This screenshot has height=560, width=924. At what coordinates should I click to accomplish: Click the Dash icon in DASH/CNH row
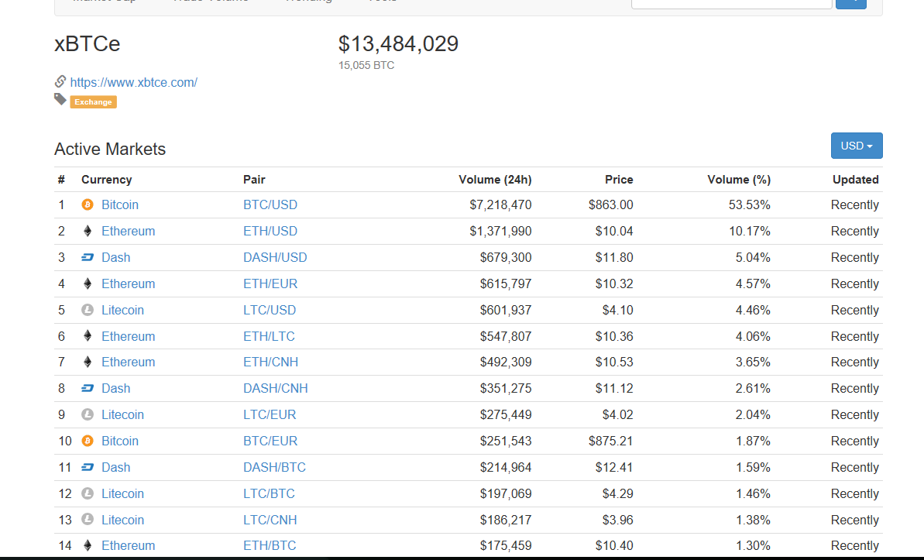[x=88, y=389]
